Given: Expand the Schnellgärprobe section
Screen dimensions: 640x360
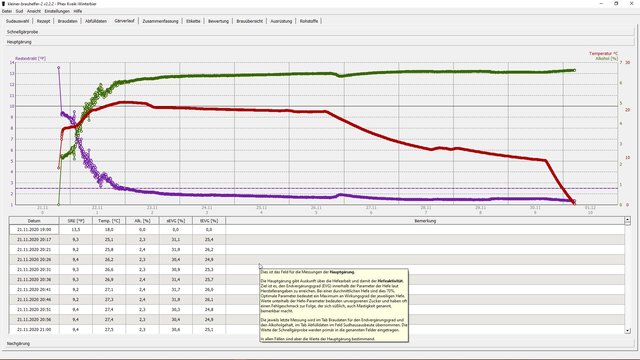Looking at the screenshot, I should pyautogui.click(x=319, y=31).
